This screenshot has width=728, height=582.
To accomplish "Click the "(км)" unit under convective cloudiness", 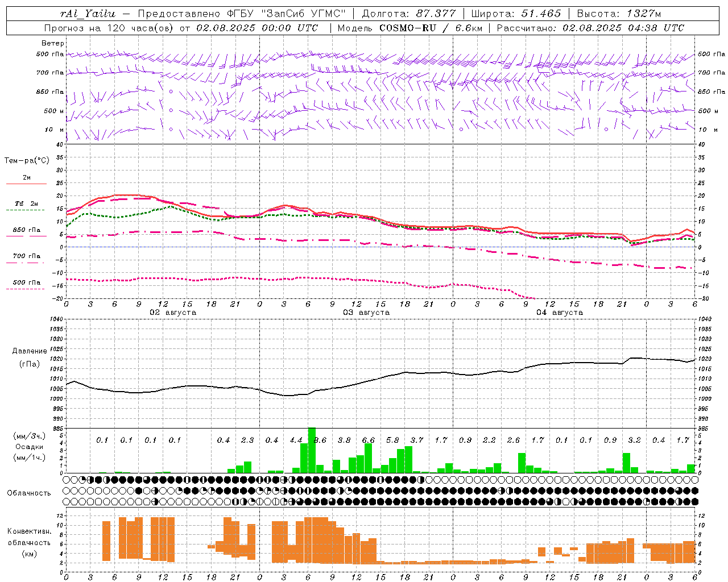I will click(x=29, y=554).
